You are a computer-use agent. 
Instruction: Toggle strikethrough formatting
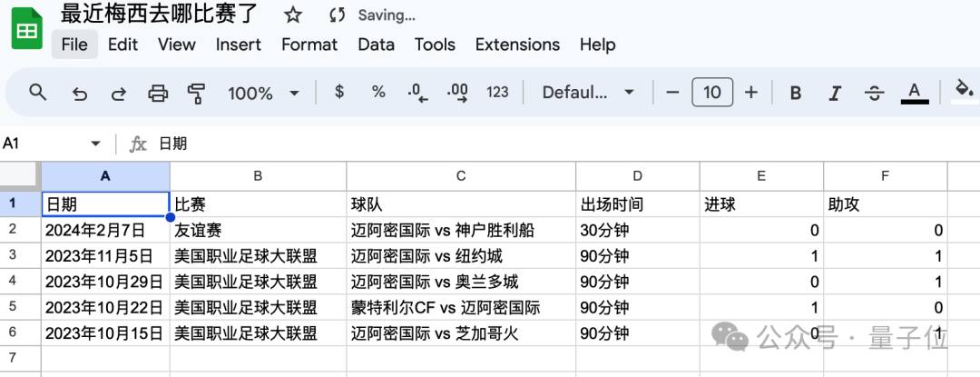tap(874, 94)
